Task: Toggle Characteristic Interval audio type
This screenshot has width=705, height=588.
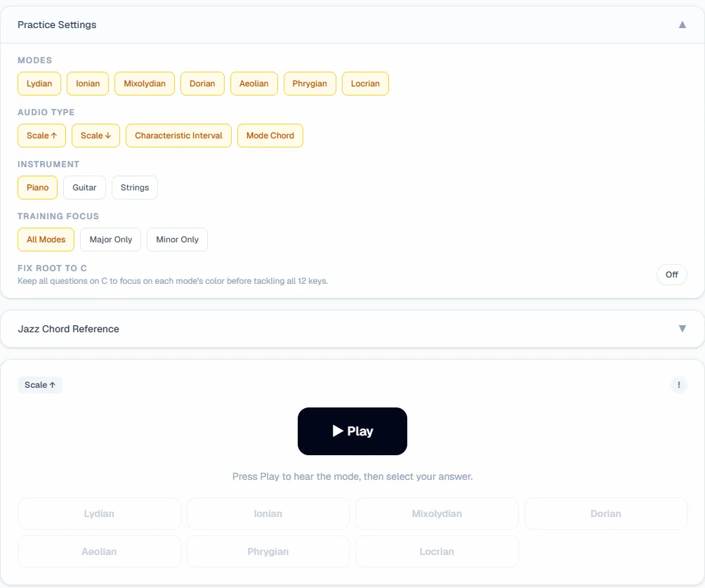Action: click(x=178, y=136)
